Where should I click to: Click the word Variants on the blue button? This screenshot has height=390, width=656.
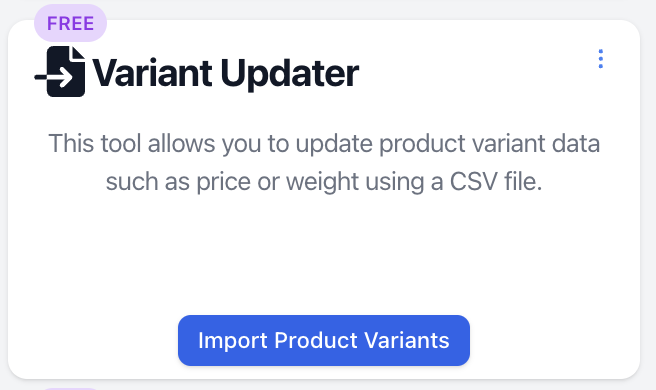(407, 340)
